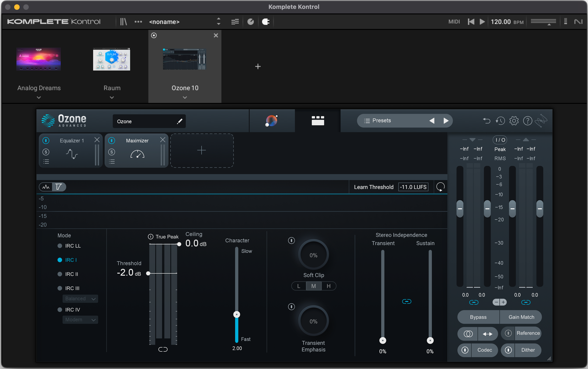Enable the Soft Clip power toggle
Screen dimensions: 588x369
click(291, 241)
